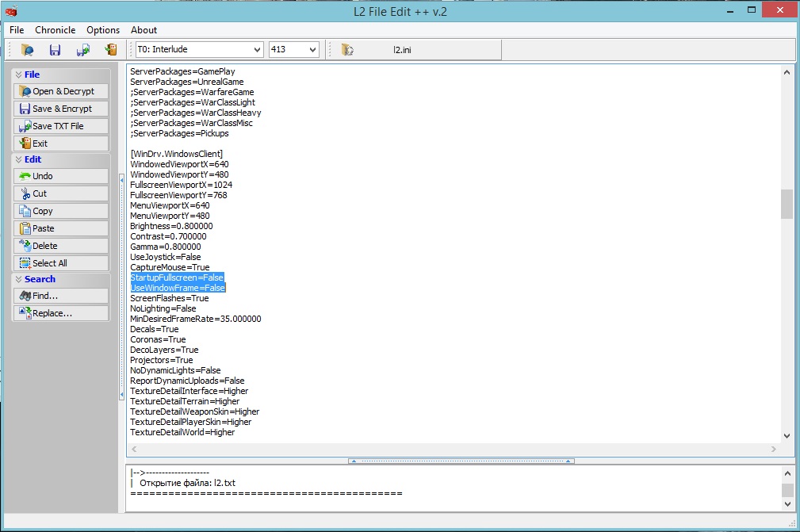Click Cut in the Edit panel
Viewport: 800px width, 532px height.
60,193
